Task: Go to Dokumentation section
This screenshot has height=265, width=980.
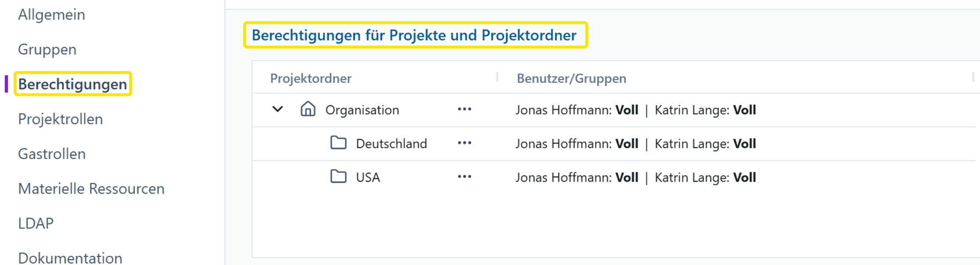Action: [x=70, y=257]
